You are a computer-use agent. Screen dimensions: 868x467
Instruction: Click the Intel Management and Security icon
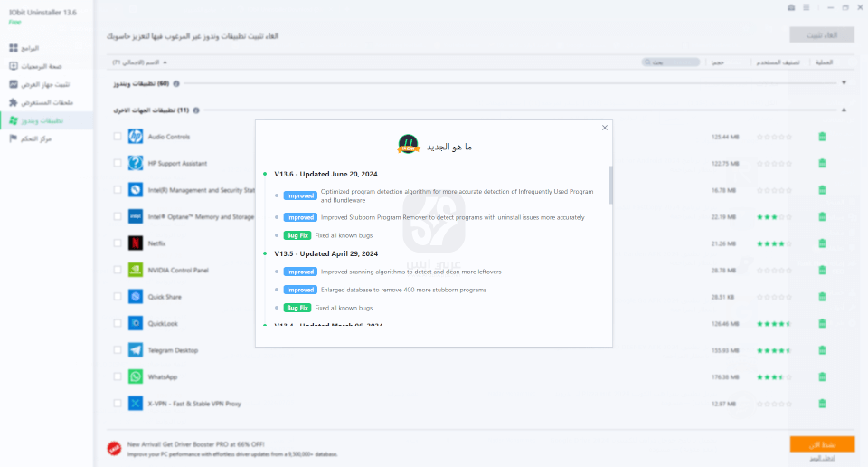(x=135, y=189)
